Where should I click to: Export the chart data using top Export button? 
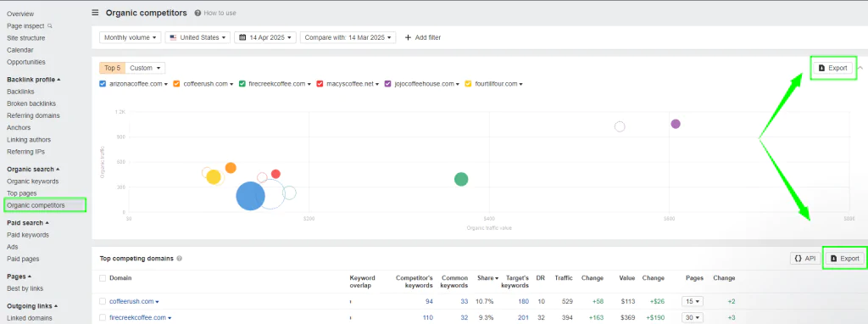pos(833,68)
